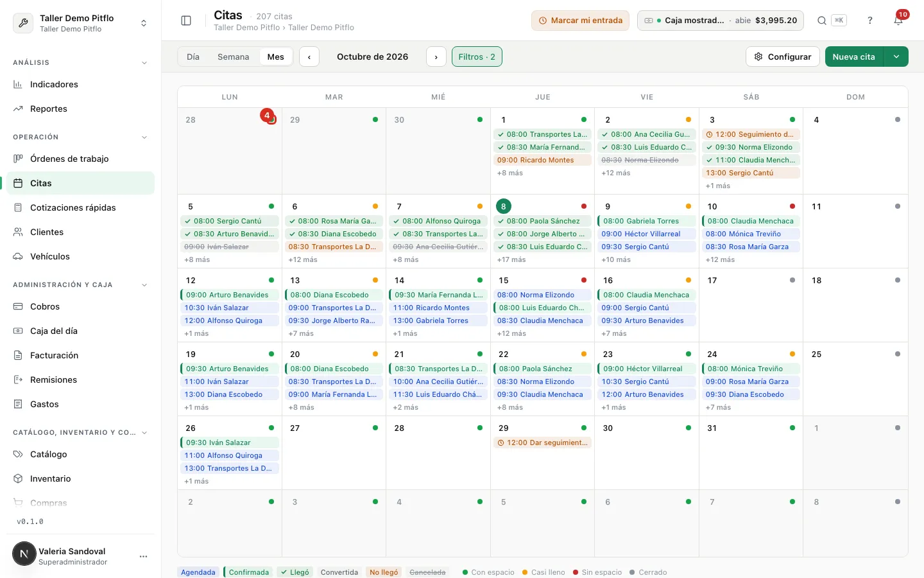Viewport: 924px width, 578px height.
Task: Collapse Catálogo, Inventario section chevron
Action: click(x=144, y=432)
